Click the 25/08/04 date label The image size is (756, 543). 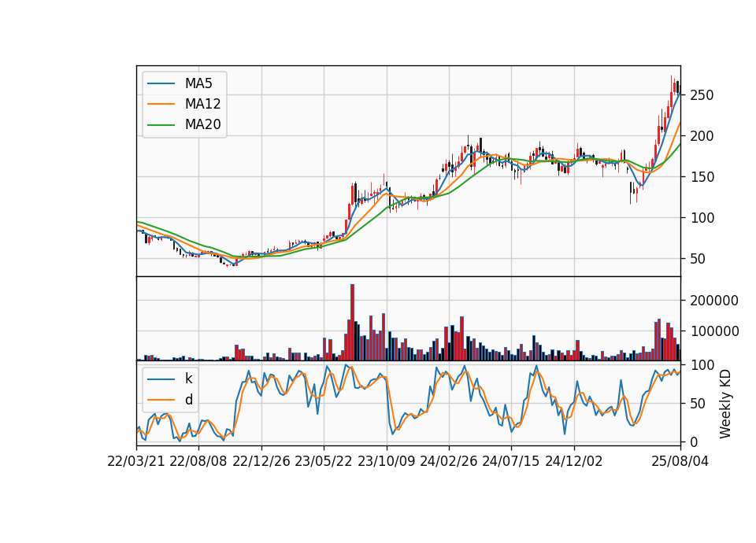[680, 461]
